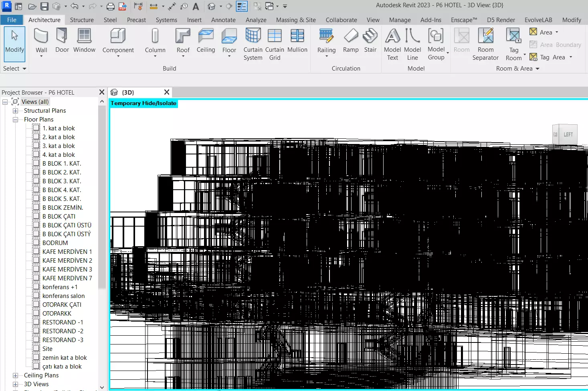This screenshot has height=391, width=588.
Task: Select the Model Group tool
Action: [x=436, y=44]
